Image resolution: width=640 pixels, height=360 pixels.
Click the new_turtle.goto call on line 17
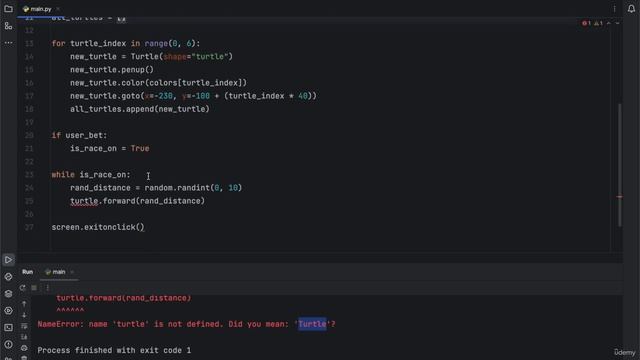(x=193, y=96)
